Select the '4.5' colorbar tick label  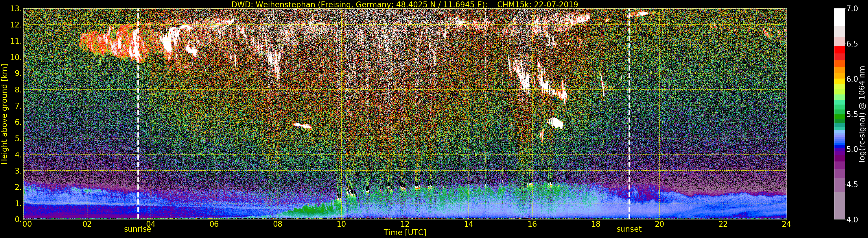pyautogui.click(x=852, y=185)
